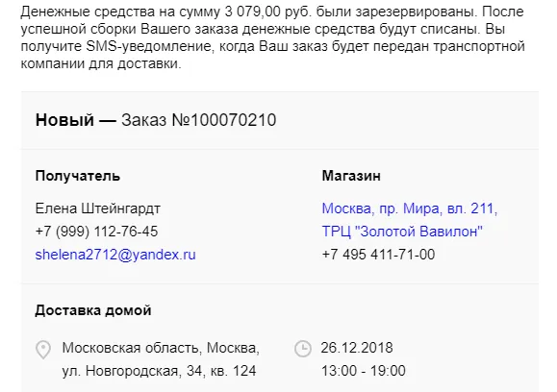Click the ТРЦ "Золотой Вавилон" link
Viewport: 557px width, 392px height.
(x=402, y=232)
